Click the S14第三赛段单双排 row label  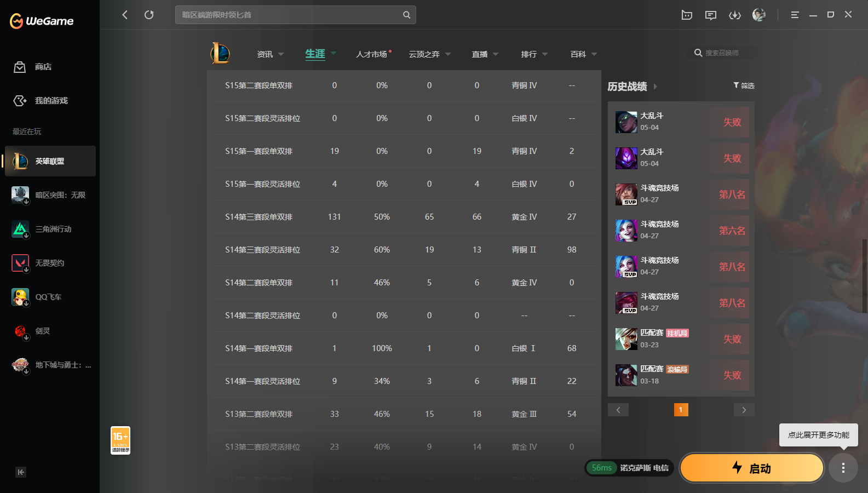[x=259, y=217]
